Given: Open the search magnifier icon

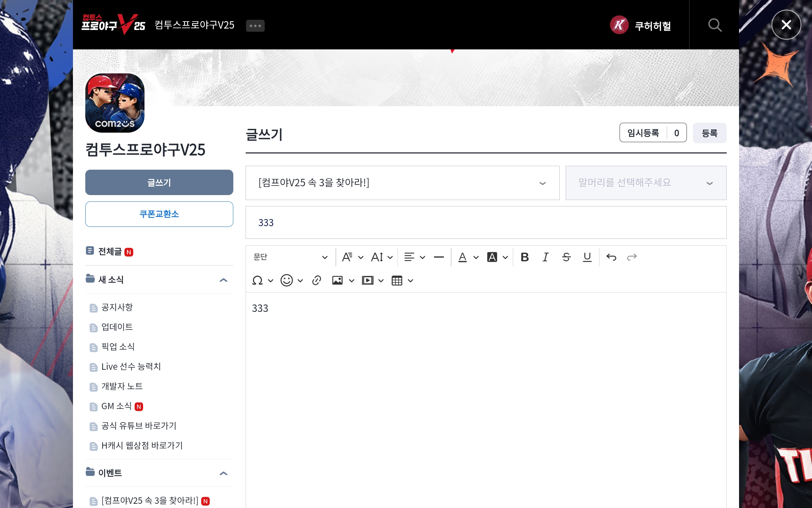Looking at the screenshot, I should coord(715,25).
